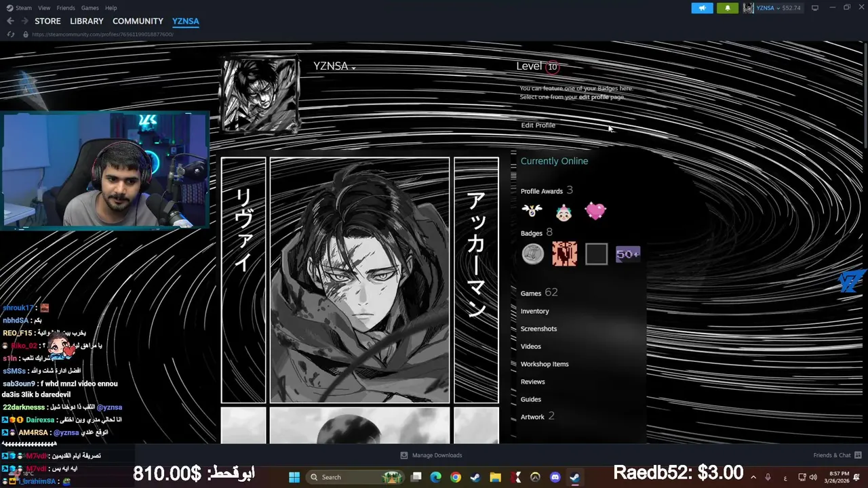This screenshot has height=488, width=868.
Task: Launch Microsoft Edge from the taskbar
Action: point(436,477)
